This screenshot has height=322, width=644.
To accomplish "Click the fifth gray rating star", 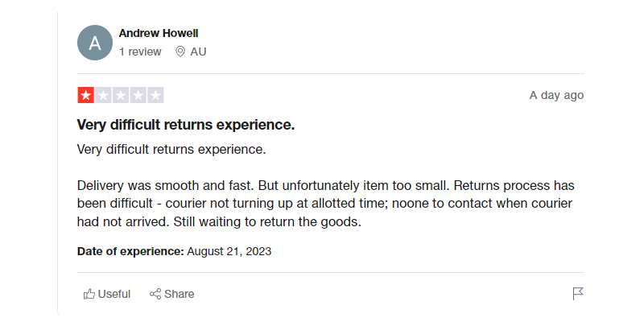I will (155, 95).
